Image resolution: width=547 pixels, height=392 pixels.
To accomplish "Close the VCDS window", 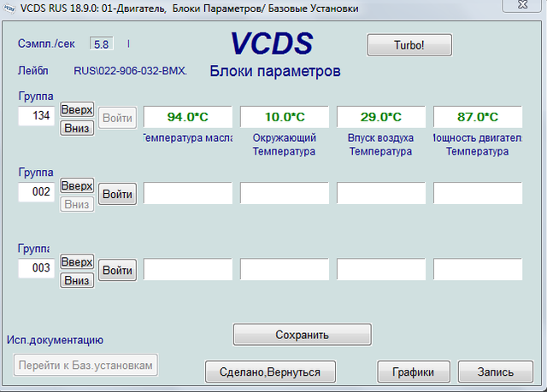I will (522, 5).
